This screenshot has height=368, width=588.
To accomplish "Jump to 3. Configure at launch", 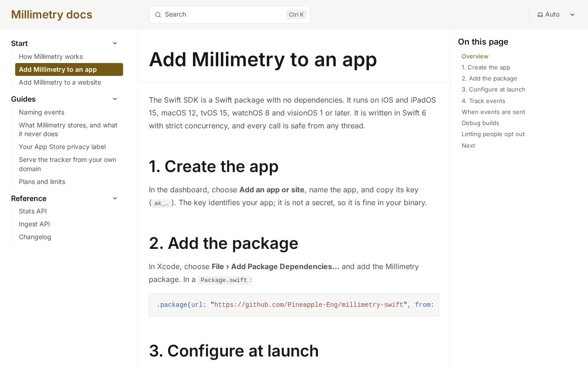I will (x=493, y=89).
